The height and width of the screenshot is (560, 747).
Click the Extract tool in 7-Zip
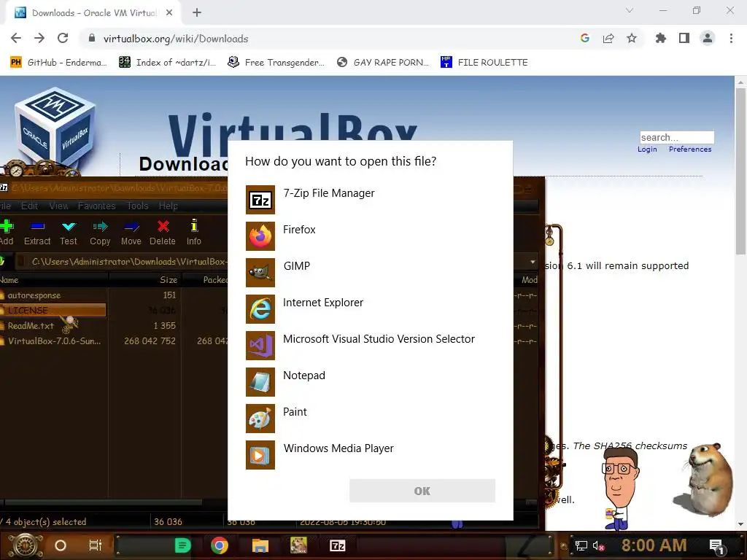tap(37, 233)
